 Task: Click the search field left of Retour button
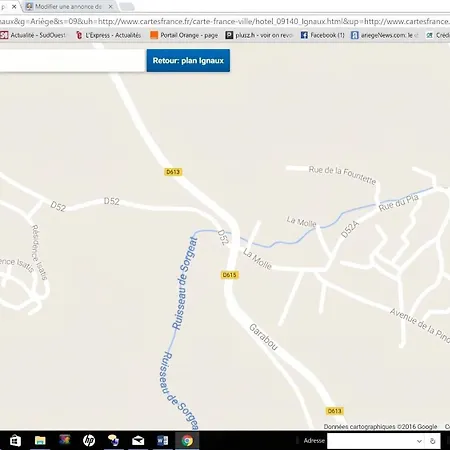tap(72, 60)
